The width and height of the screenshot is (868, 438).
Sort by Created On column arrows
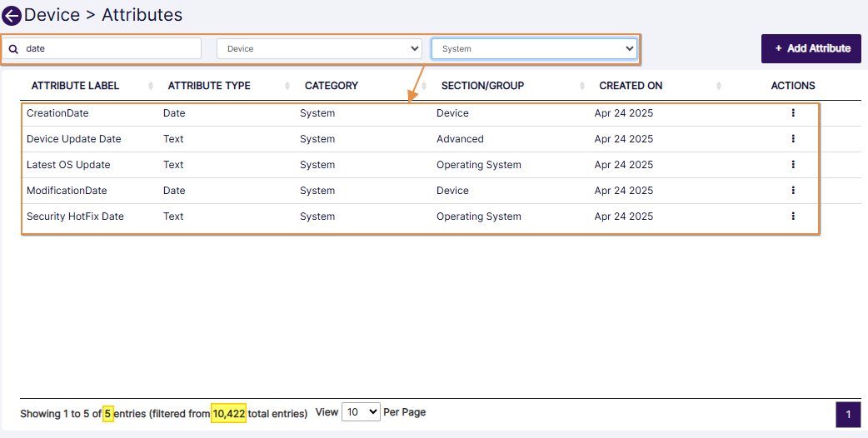[719, 86]
